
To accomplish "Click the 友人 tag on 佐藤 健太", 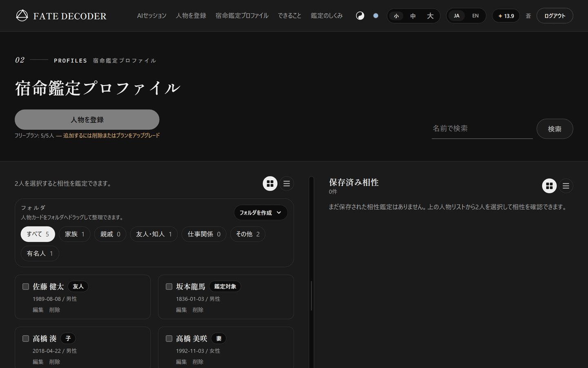I will pos(78,287).
